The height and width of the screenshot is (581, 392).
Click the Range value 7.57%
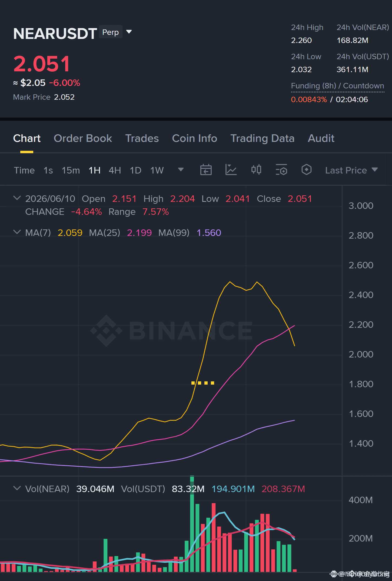(156, 212)
